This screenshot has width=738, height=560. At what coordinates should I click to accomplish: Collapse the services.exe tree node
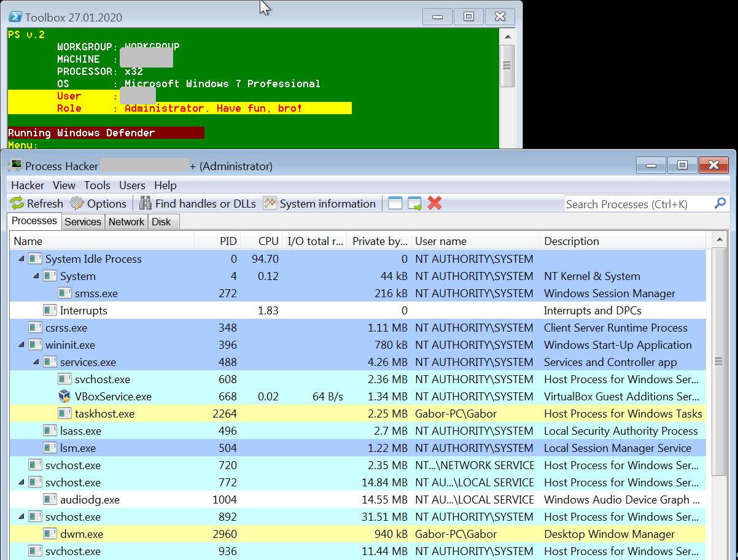36,362
